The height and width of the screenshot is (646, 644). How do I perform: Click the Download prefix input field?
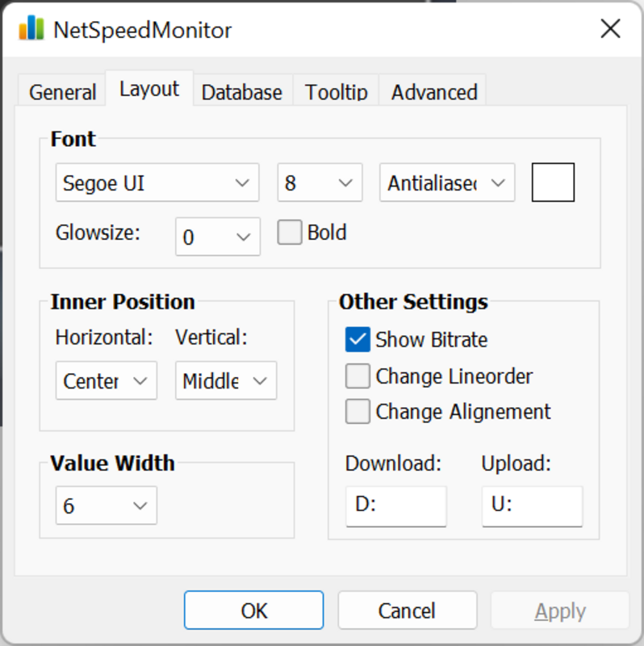click(396, 506)
